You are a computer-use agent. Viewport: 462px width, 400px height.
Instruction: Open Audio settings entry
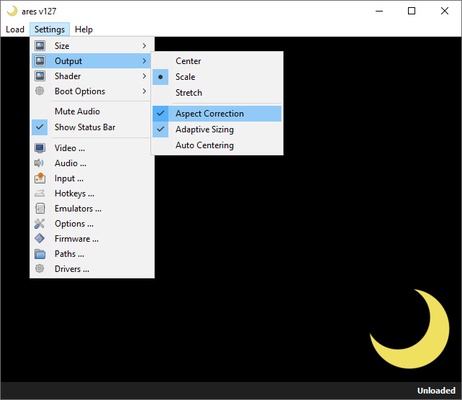91,163
